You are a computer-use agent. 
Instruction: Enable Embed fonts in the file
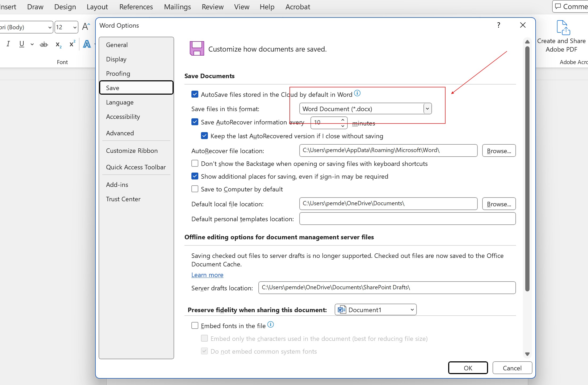pos(195,325)
